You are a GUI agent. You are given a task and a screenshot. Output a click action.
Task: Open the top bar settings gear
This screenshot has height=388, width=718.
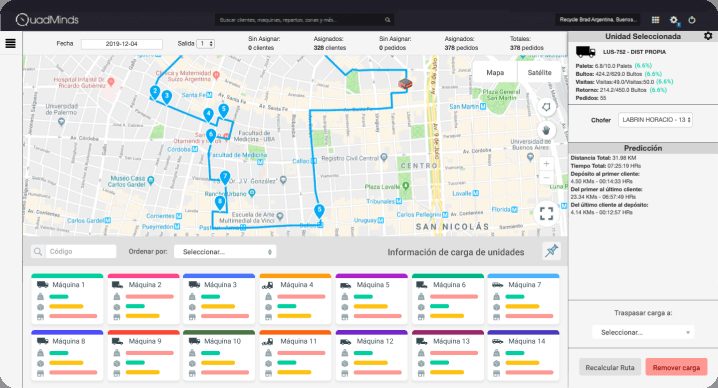coord(674,20)
